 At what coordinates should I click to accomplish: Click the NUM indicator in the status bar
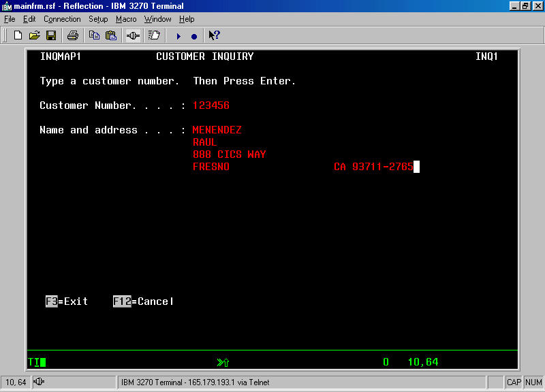pyautogui.click(x=533, y=382)
